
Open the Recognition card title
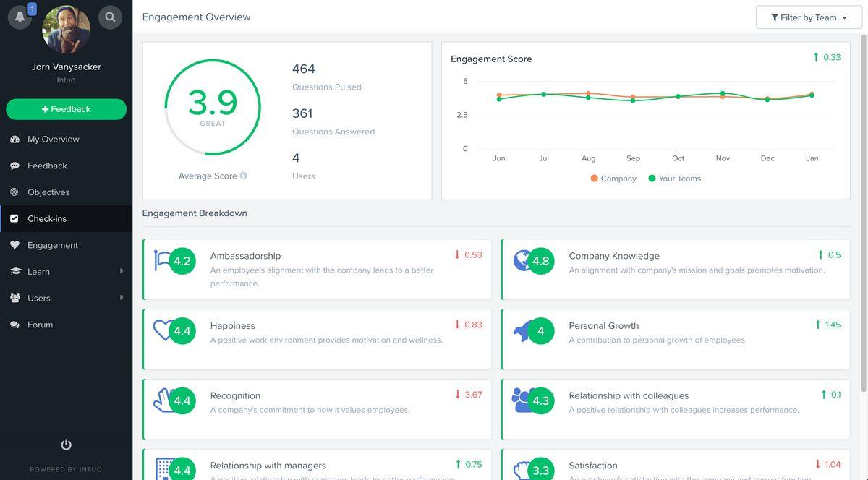coord(235,396)
